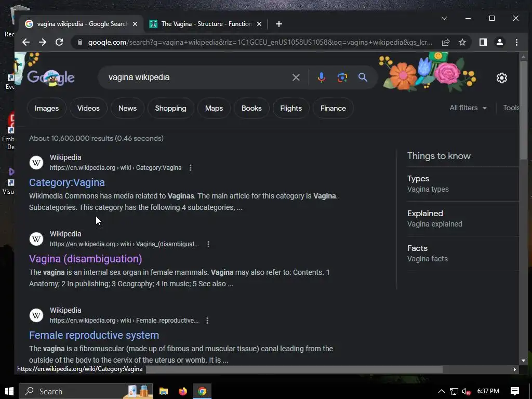Open options for disambiguation result
Viewport: 532px width, 399px height.
[208, 244]
